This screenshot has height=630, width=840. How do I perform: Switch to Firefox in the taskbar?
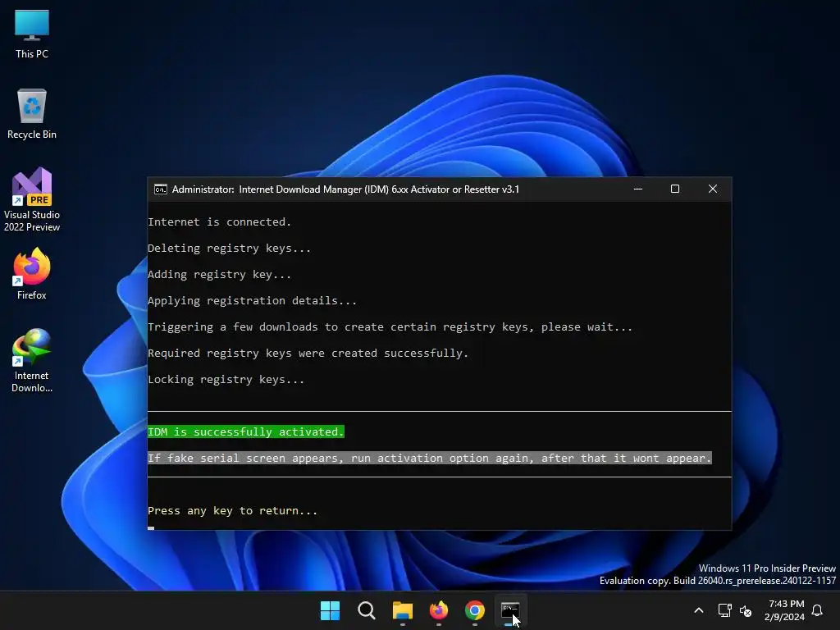(439, 610)
